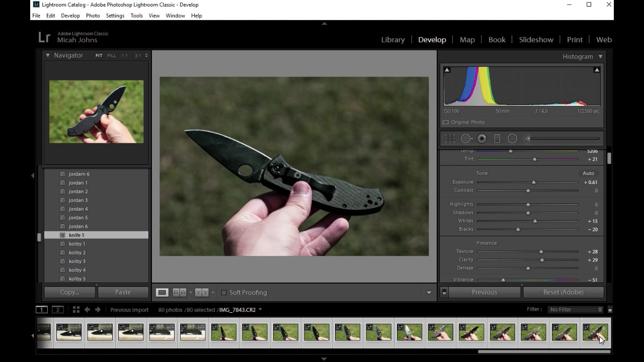Viewport: 644px width, 362px height.
Task: Click the Tint slider handle
Action: (x=534, y=159)
